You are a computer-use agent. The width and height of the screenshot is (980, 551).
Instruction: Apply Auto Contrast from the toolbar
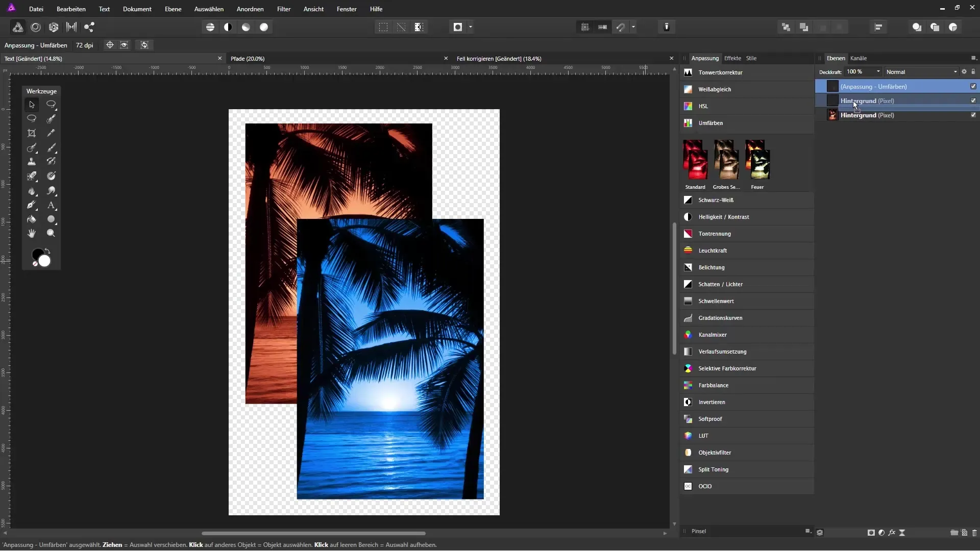pyautogui.click(x=228, y=27)
